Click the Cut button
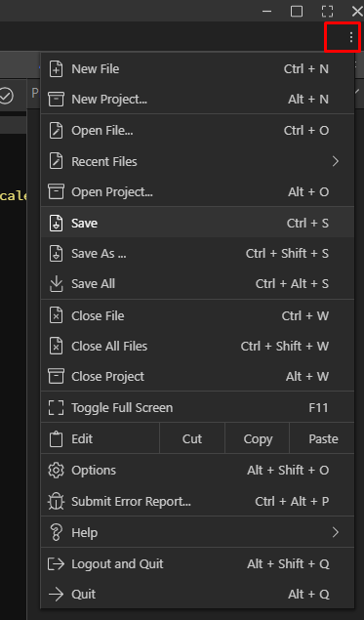Screen dimensions: 364x620 pos(192,439)
